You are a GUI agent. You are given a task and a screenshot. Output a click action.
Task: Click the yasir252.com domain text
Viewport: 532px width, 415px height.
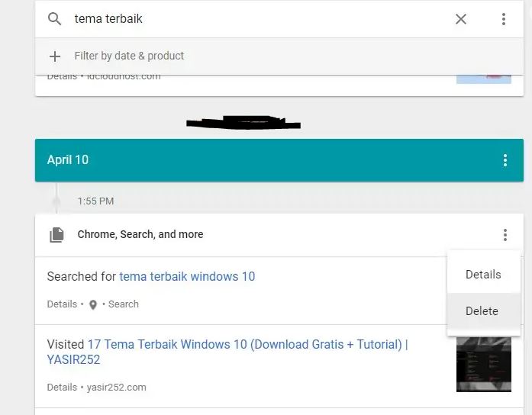coord(116,388)
